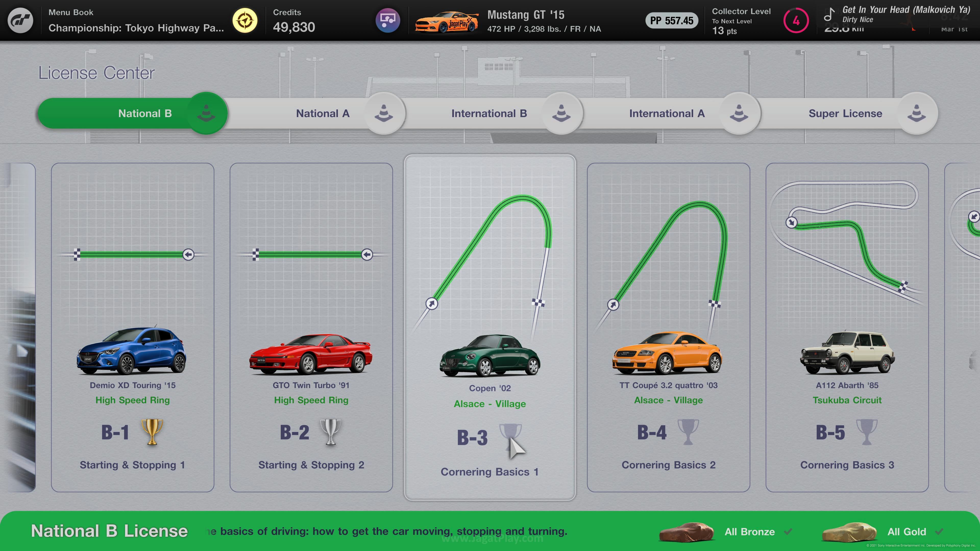Click the 'License Center' heading

[x=96, y=73]
